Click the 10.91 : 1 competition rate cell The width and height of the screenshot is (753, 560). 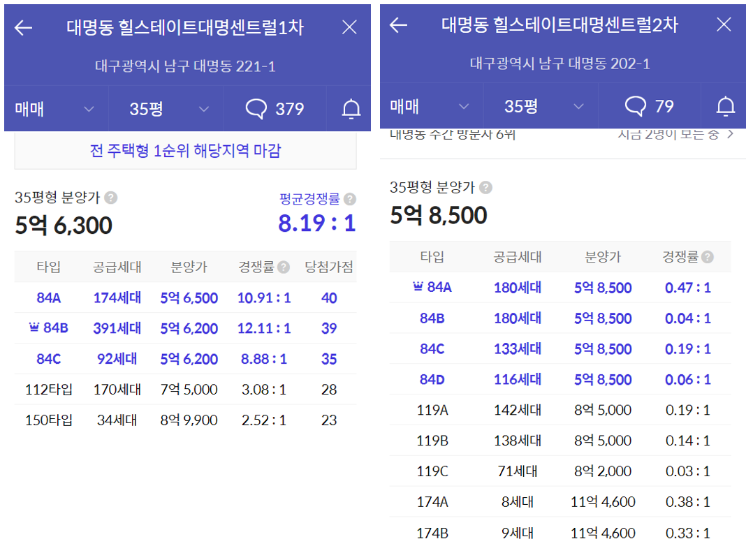pyautogui.click(x=263, y=298)
